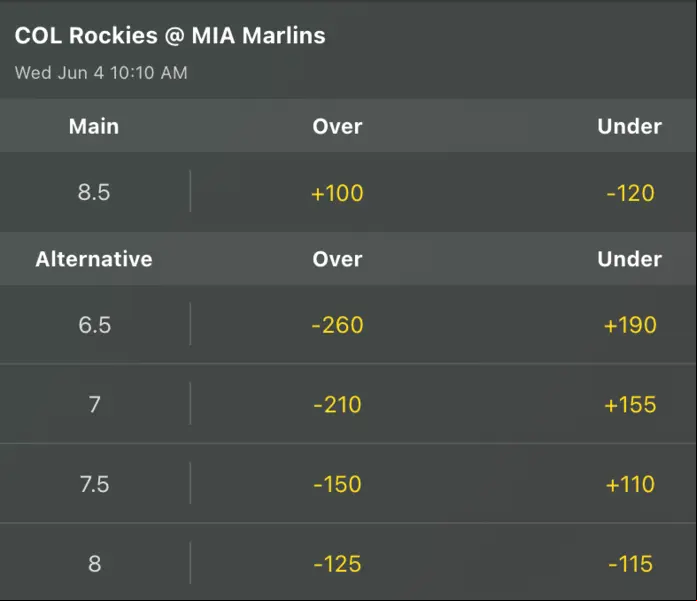Select Under -120 for main 8.5 total
The height and width of the screenshot is (601, 697).
coord(630,193)
